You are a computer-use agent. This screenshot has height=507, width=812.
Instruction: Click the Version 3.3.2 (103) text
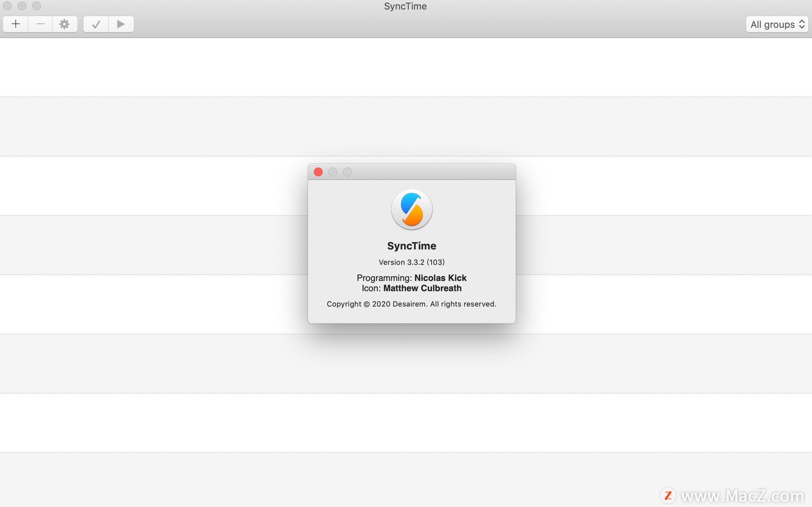click(411, 262)
